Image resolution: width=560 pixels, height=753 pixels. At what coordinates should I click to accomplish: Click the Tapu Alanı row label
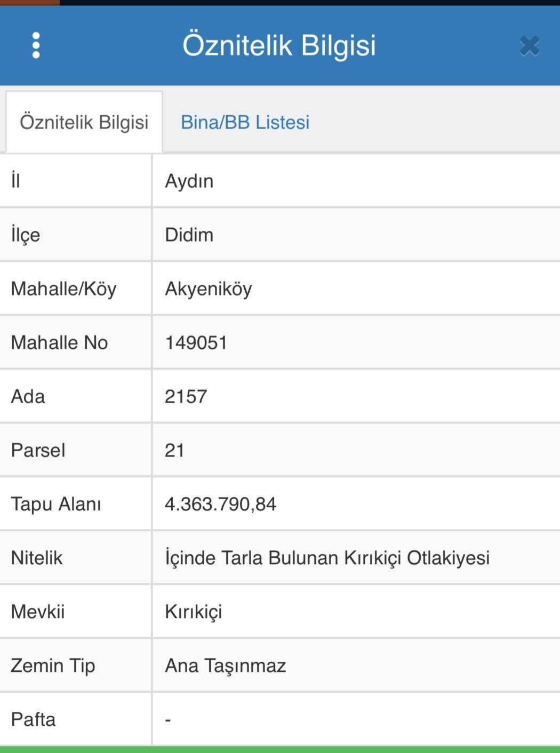tap(56, 504)
